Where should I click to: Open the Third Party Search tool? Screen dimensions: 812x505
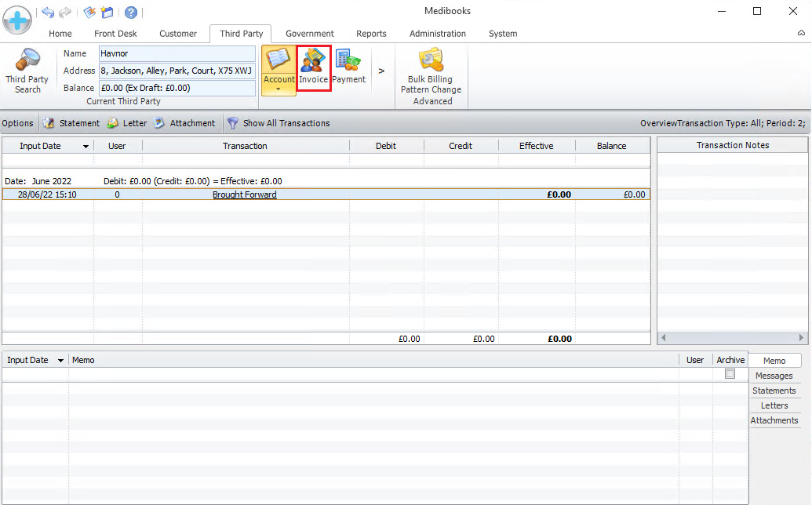(x=27, y=71)
